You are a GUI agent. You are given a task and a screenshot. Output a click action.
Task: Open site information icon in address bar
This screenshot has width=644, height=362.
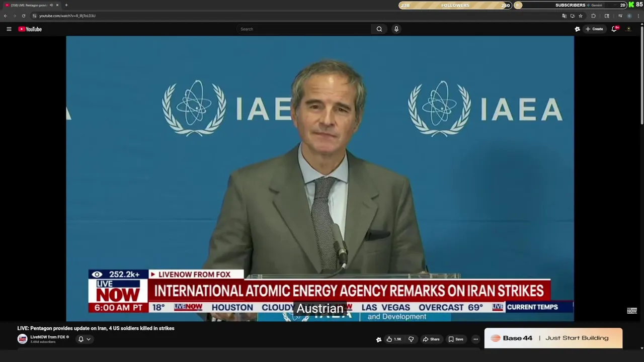coord(34,16)
